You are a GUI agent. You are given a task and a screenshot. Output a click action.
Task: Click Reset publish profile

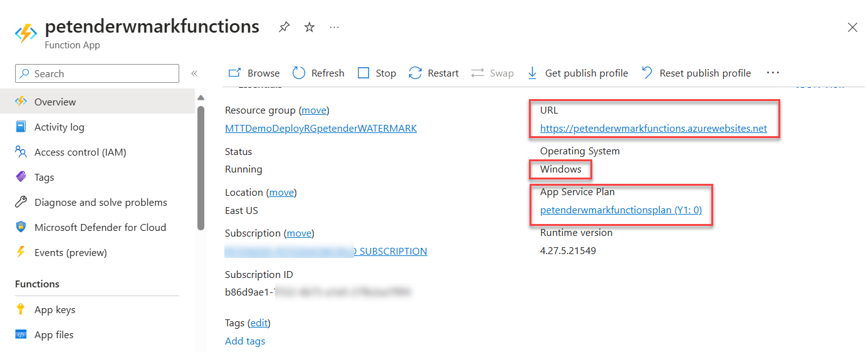tap(696, 73)
